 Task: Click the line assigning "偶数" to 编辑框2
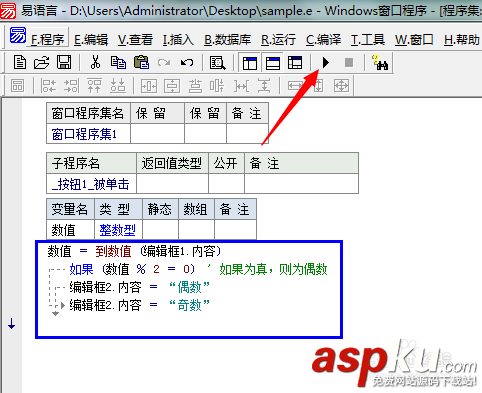[x=139, y=287]
